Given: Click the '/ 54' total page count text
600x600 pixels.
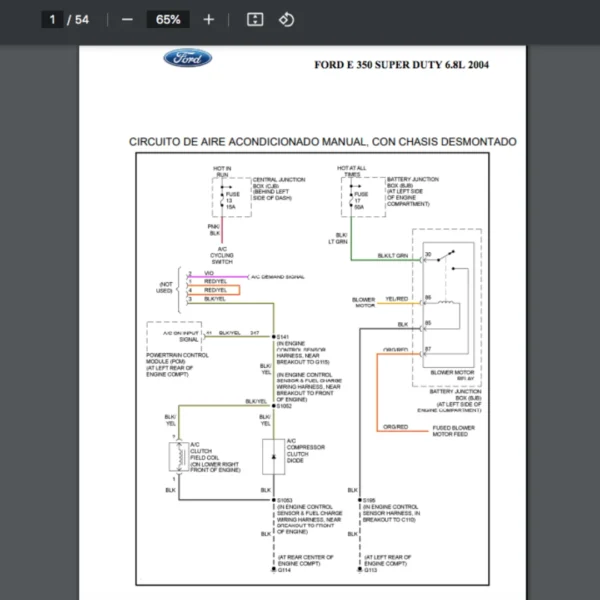Looking at the screenshot, I should point(78,20).
